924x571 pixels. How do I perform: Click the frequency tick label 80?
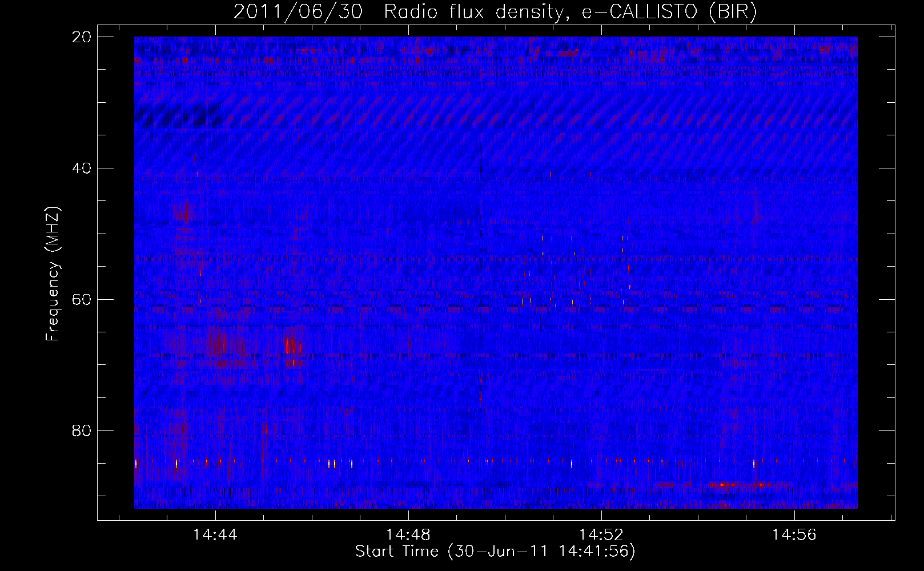point(82,431)
